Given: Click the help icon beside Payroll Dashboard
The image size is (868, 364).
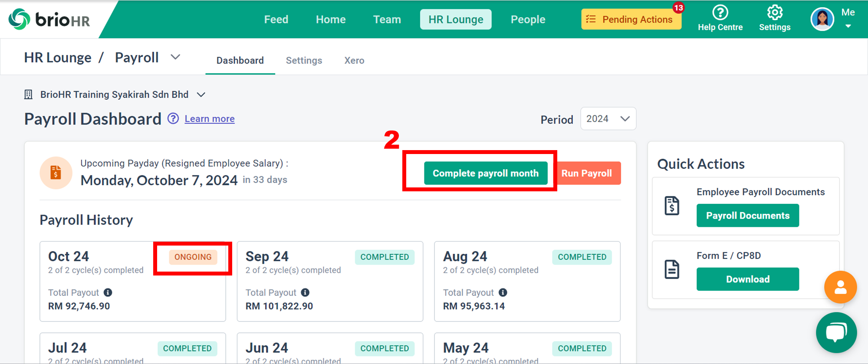Looking at the screenshot, I should [173, 118].
